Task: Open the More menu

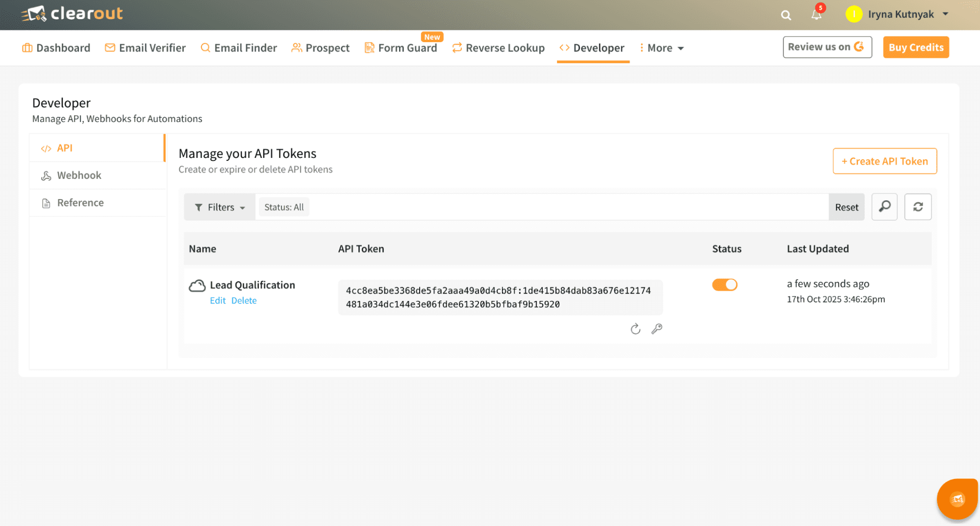Action: (662, 48)
